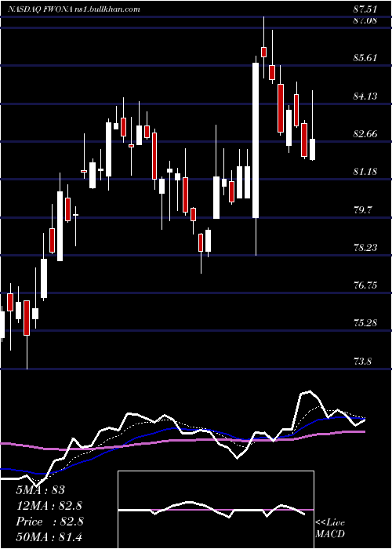Screen dimensions: 392x549
Task: Click the 82.66 price axis label
Action: tap(365, 133)
